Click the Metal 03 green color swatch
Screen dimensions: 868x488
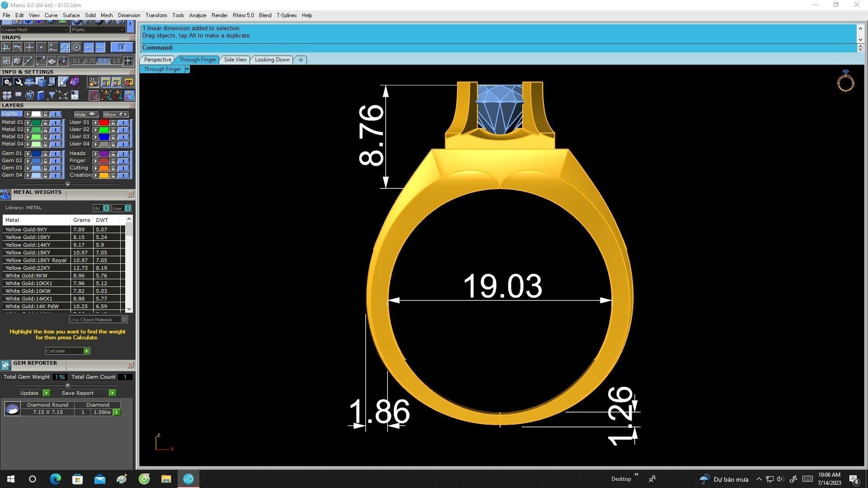coord(36,137)
